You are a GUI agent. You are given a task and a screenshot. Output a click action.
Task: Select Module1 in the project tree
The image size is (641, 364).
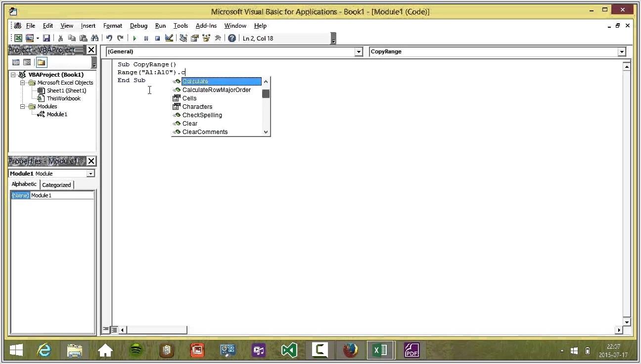tap(57, 114)
